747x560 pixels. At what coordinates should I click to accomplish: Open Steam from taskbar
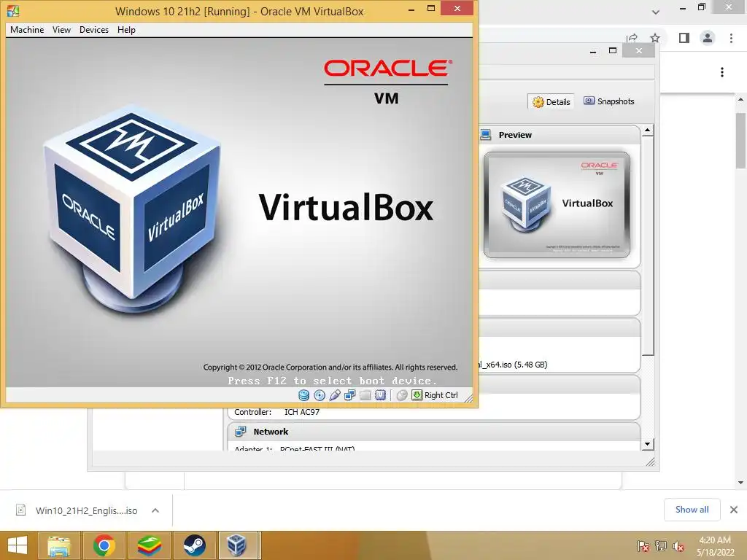(x=194, y=545)
